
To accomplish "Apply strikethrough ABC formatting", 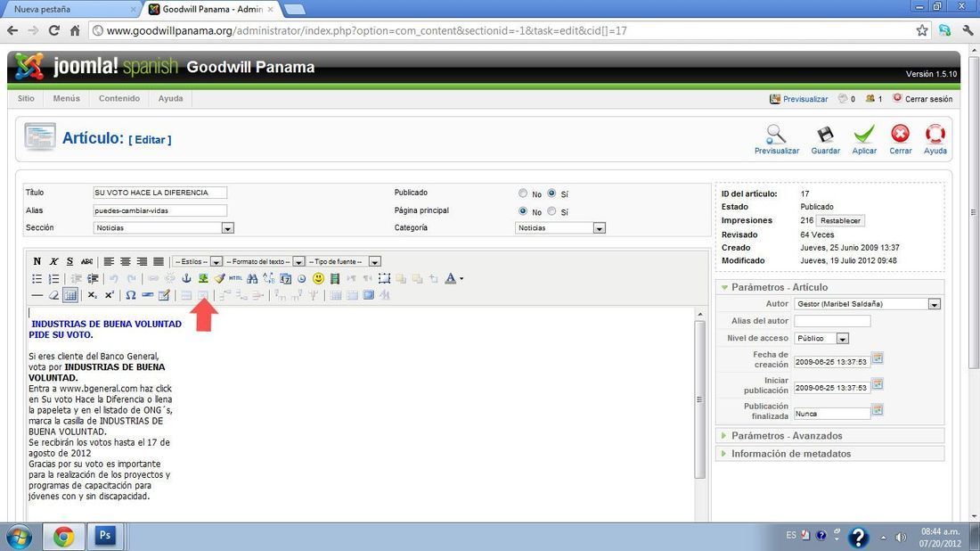I will point(87,261).
